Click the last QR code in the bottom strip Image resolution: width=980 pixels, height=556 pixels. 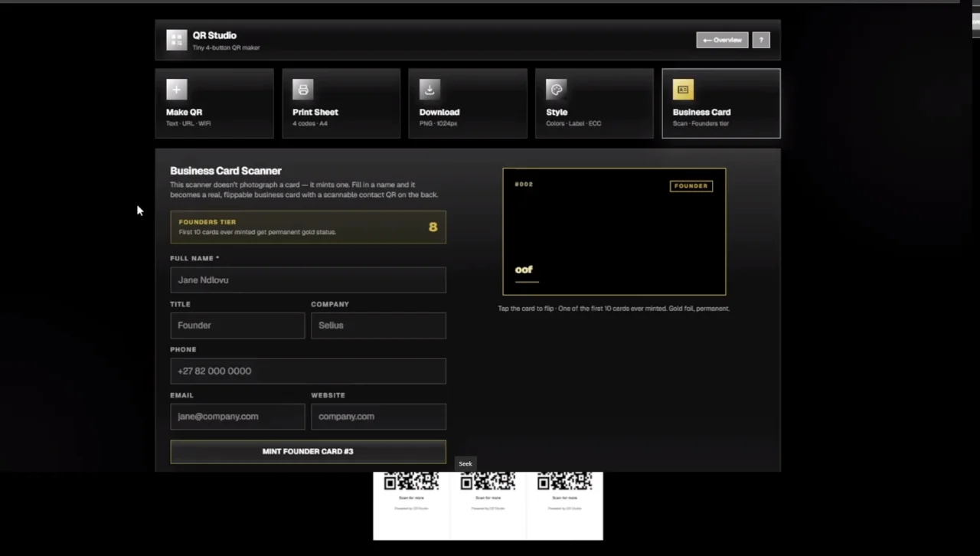tap(564, 481)
